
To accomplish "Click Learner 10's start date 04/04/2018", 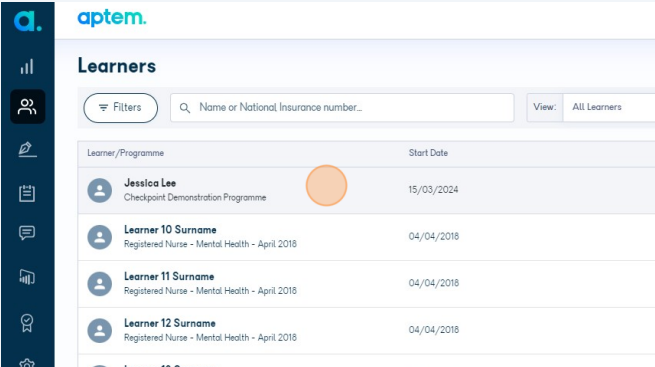I will [434, 236].
